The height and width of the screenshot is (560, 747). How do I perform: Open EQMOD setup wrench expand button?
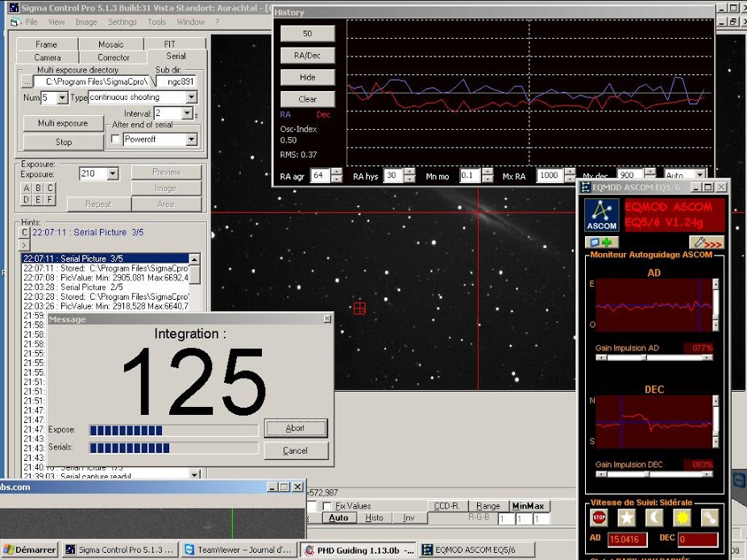click(x=707, y=243)
